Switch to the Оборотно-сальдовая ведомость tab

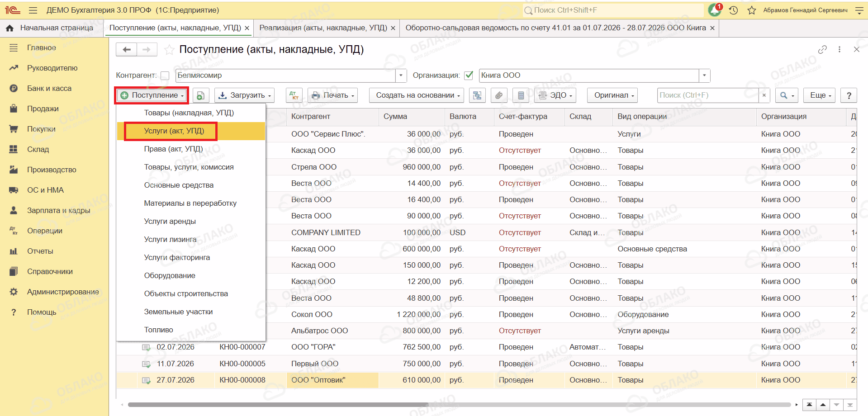(555, 28)
